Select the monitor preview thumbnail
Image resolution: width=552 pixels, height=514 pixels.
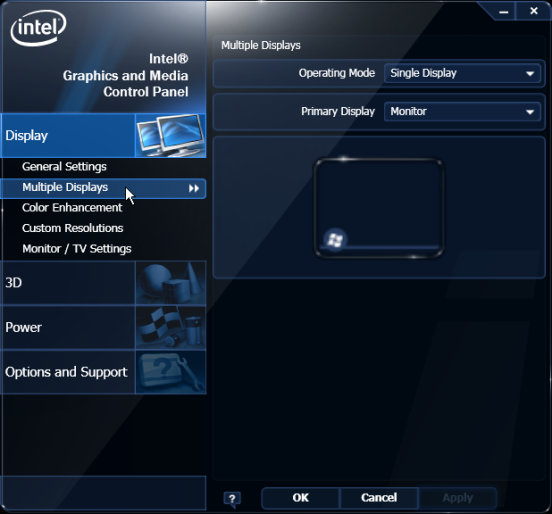point(379,208)
